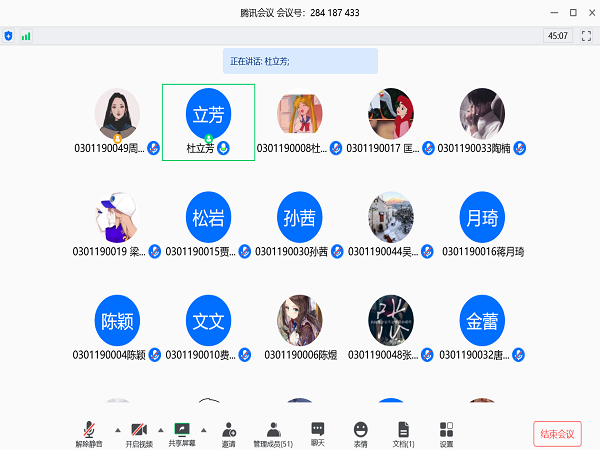Click the blue shield security icon
The height and width of the screenshot is (450, 600).
pos(9,36)
